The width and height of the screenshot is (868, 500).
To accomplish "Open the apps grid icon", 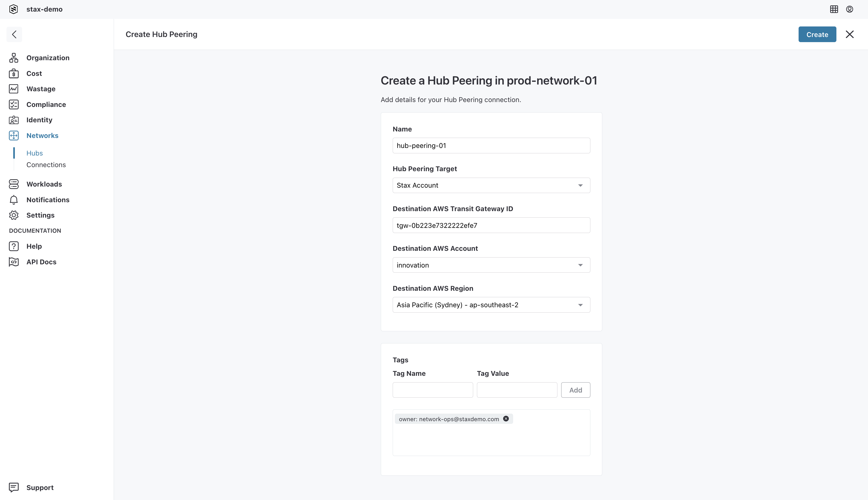I will pos(834,9).
